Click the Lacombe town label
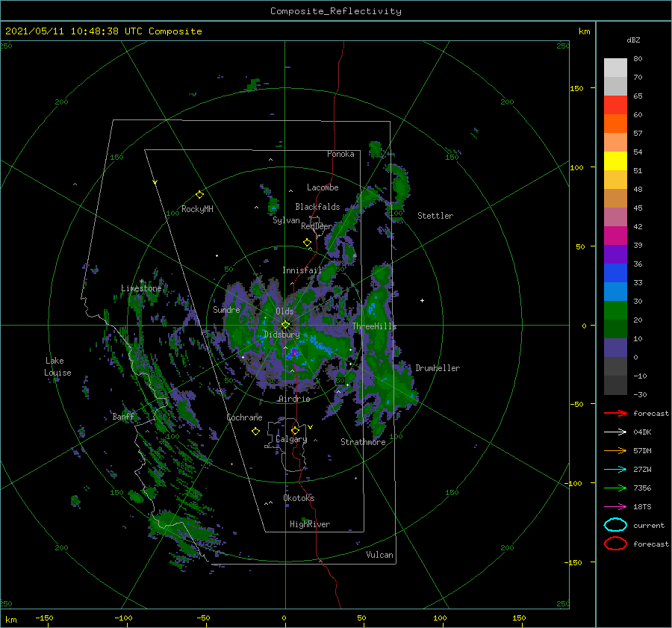 (x=323, y=187)
